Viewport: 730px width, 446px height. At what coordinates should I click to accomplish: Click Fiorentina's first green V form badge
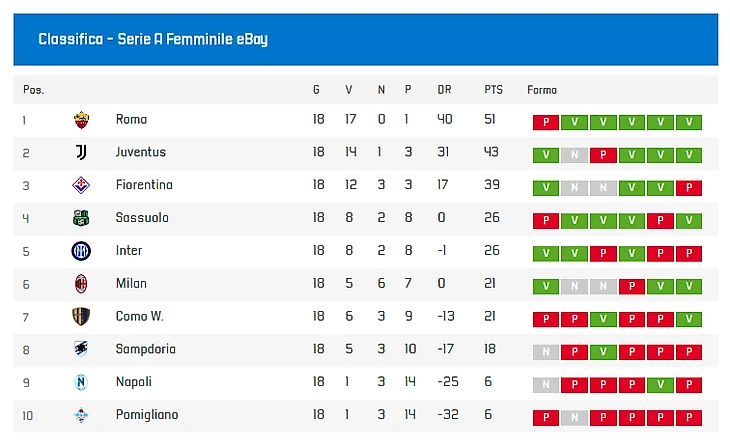tap(545, 188)
